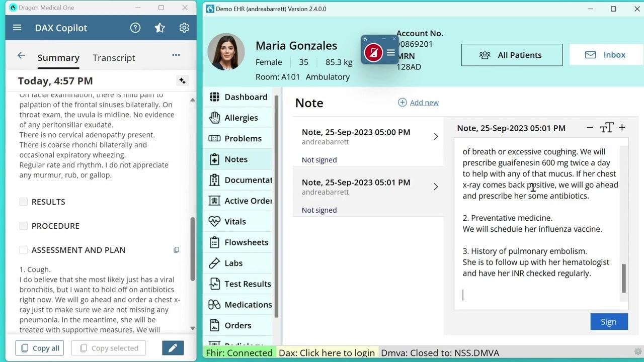Click the DAX summary scrollbar down arrow
The width and height of the screenshot is (644, 362).
pos(192,328)
